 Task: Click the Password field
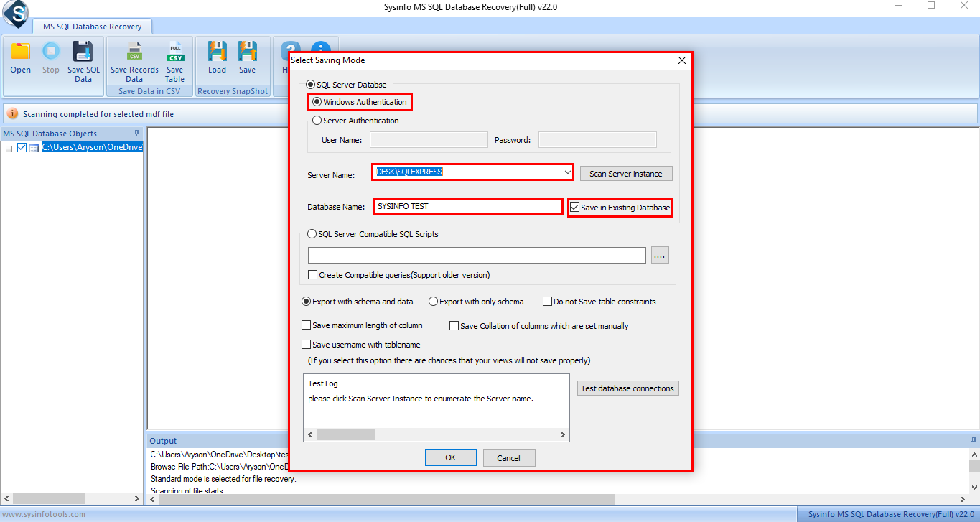pos(597,140)
